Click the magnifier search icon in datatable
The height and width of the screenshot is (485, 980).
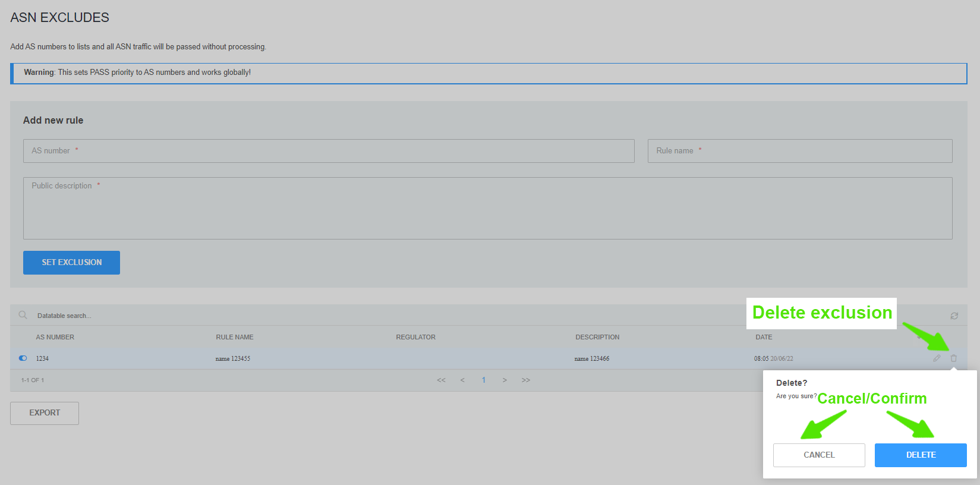point(23,315)
